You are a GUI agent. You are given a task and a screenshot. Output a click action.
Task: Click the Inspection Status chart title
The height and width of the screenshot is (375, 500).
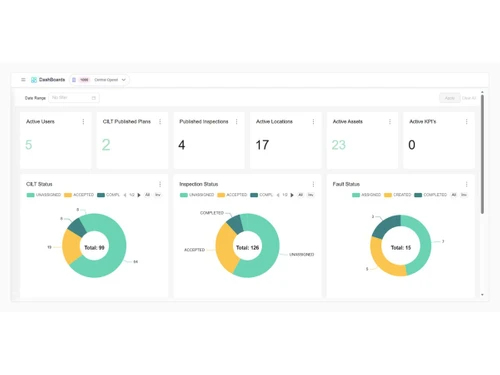[199, 184]
